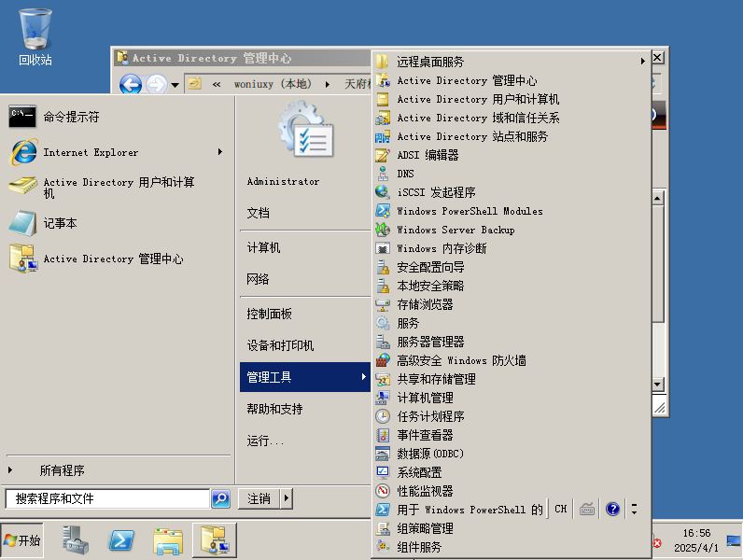
Task: Click Windows Server Backup icon
Action: 383,230
